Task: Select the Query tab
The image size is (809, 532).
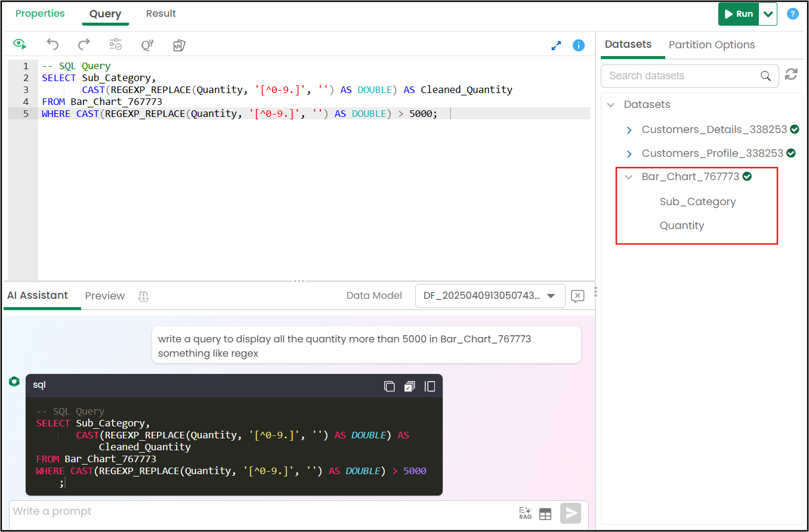Action: pyautogui.click(x=106, y=14)
